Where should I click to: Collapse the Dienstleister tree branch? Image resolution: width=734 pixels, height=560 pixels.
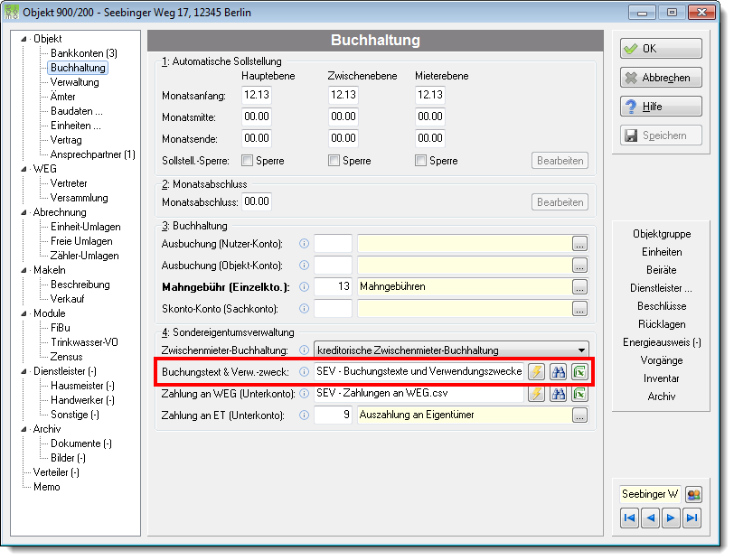point(24,371)
